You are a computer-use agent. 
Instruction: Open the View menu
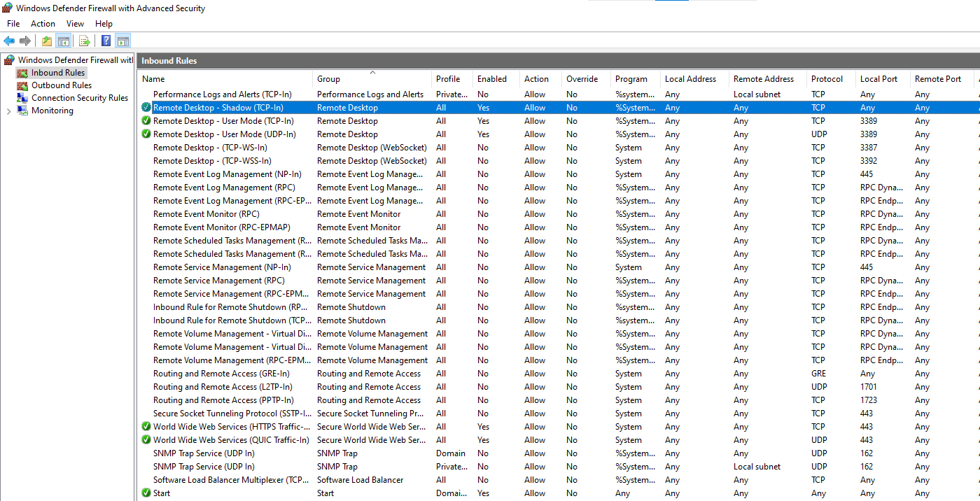[75, 24]
